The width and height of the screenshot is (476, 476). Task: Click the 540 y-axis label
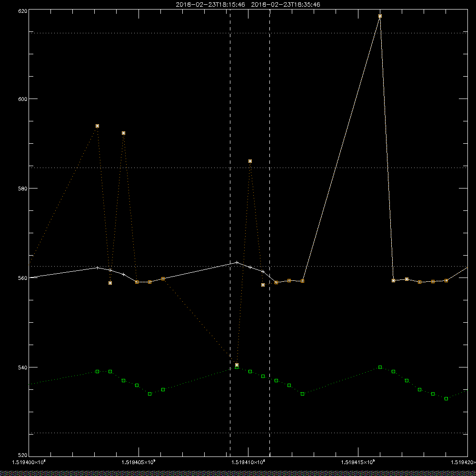tap(23, 367)
